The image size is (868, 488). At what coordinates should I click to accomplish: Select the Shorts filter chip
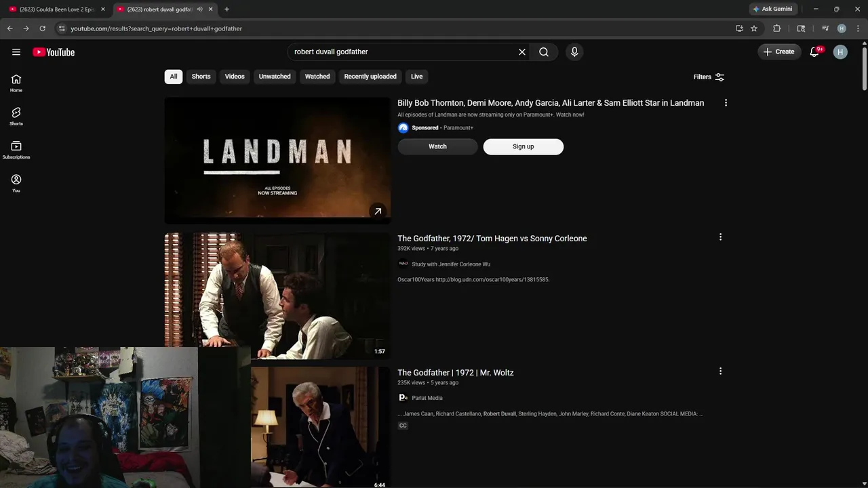click(201, 77)
